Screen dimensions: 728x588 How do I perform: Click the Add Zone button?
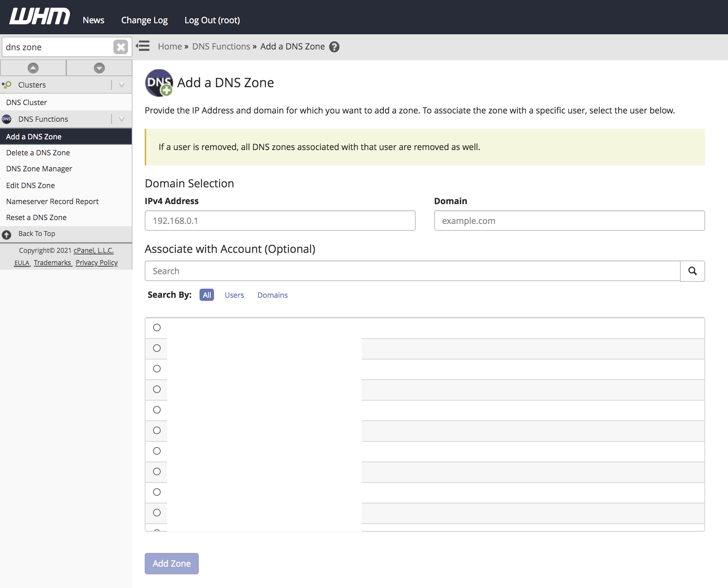(x=172, y=563)
